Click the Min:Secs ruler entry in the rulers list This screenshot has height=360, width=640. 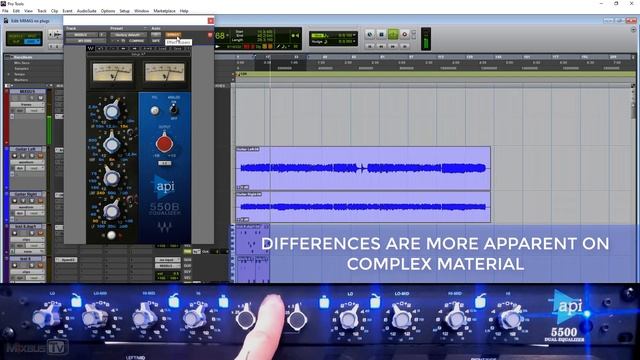click(21, 63)
